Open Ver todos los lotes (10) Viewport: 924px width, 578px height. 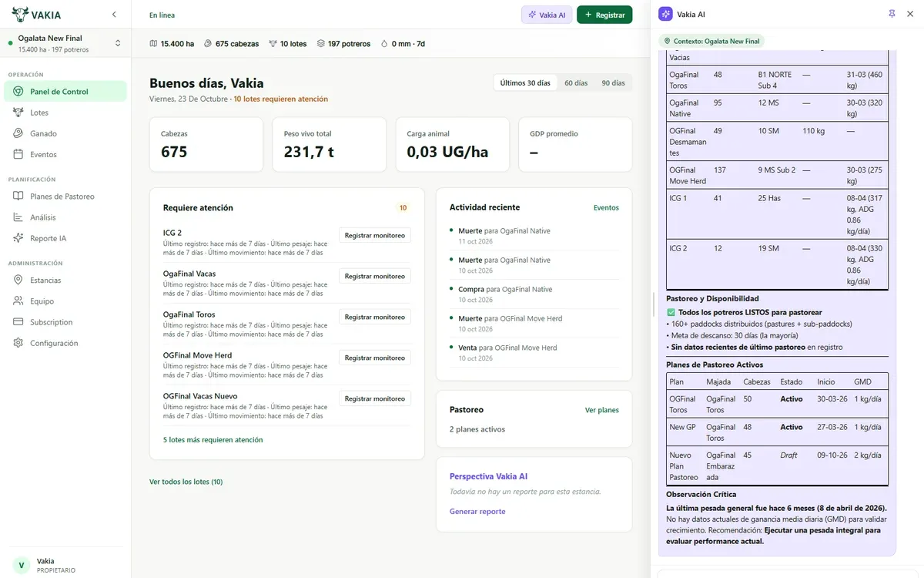pyautogui.click(x=186, y=482)
